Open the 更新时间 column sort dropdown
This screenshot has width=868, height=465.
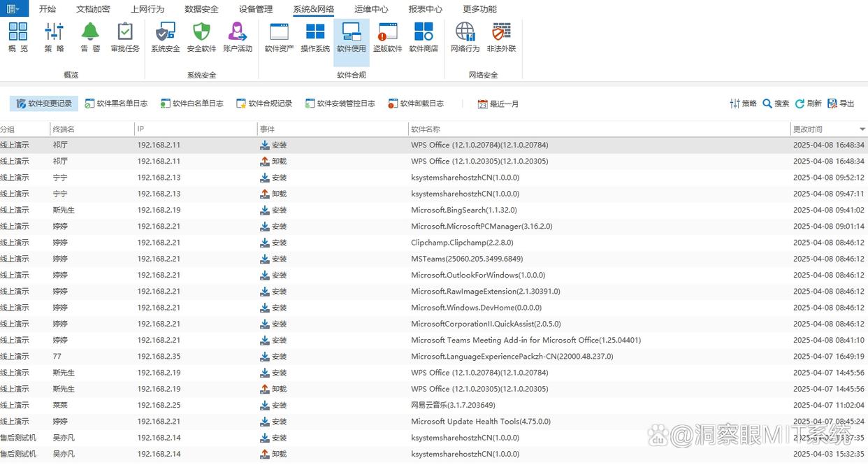pos(862,129)
